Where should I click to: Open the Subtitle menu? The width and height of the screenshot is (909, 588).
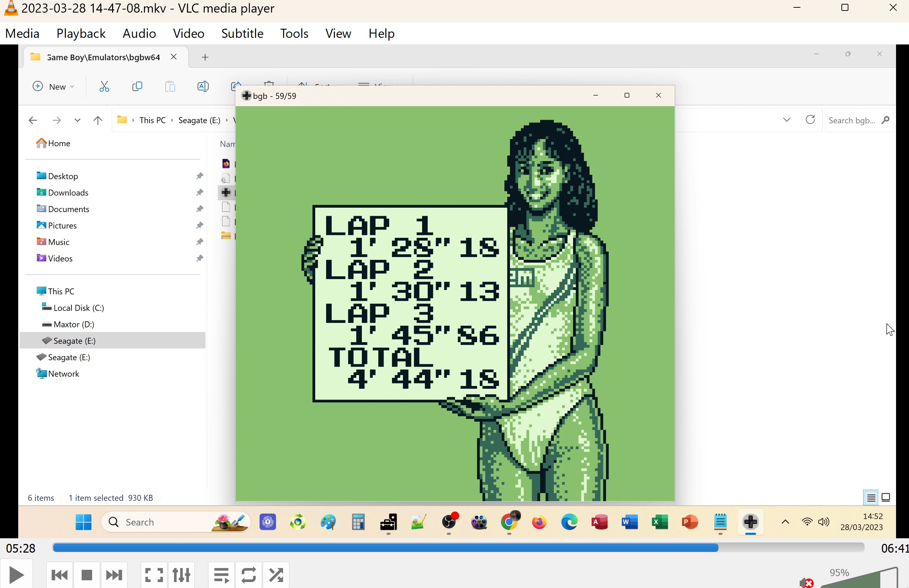coord(242,34)
